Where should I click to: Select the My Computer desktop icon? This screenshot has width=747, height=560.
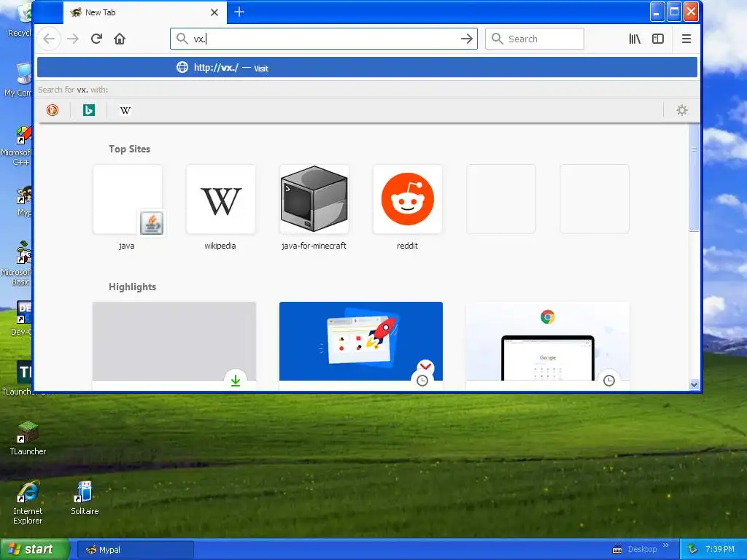(x=18, y=79)
